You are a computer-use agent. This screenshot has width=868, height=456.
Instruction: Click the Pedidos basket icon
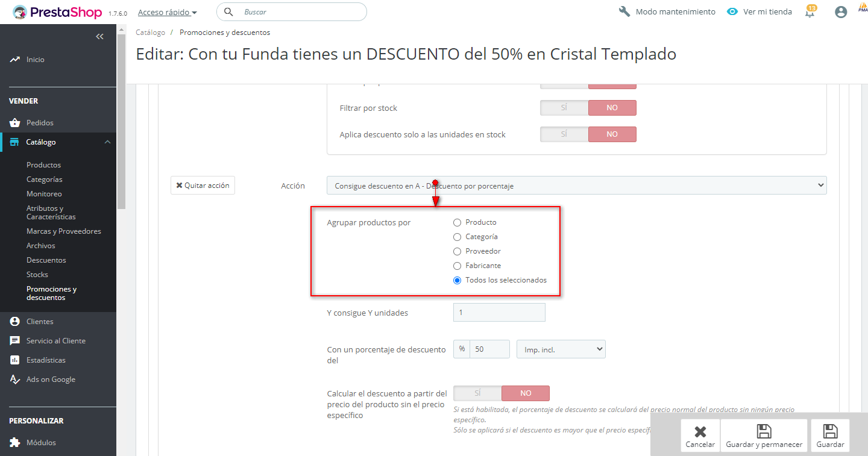pos(15,123)
